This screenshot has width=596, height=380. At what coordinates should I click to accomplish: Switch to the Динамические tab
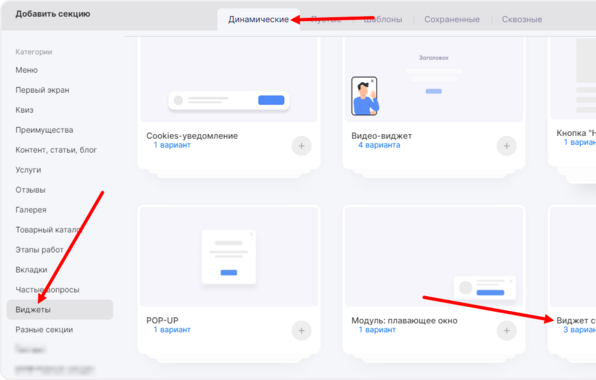click(x=258, y=19)
